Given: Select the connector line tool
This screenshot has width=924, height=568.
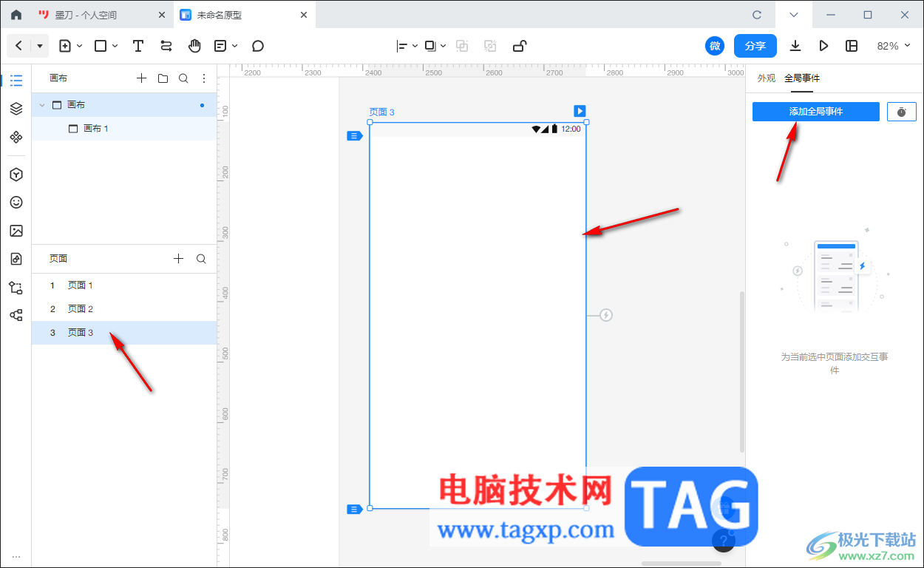Looking at the screenshot, I should pos(166,46).
